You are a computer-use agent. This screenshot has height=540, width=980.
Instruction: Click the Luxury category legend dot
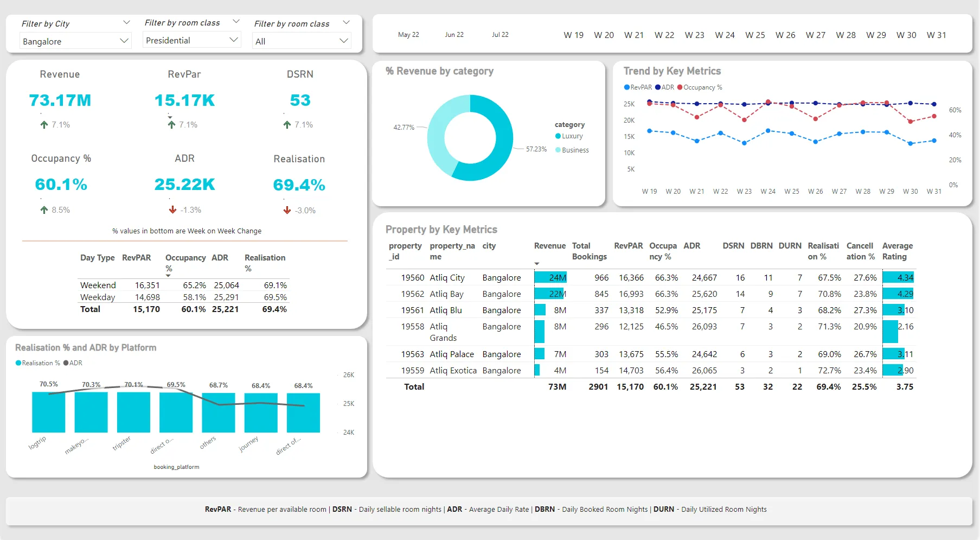558,136
